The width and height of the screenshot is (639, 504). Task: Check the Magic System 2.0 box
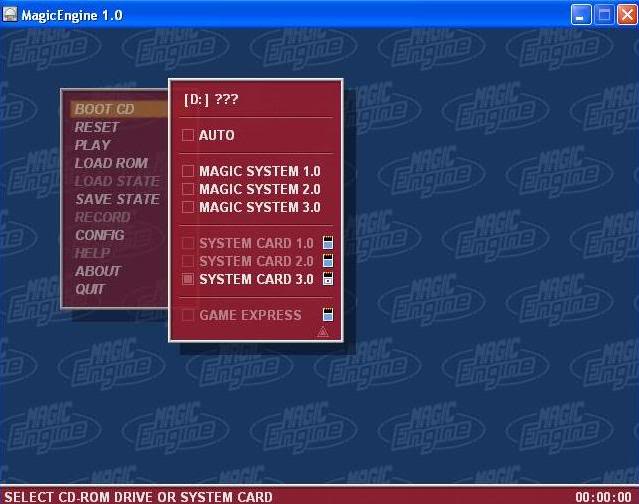(188, 189)
